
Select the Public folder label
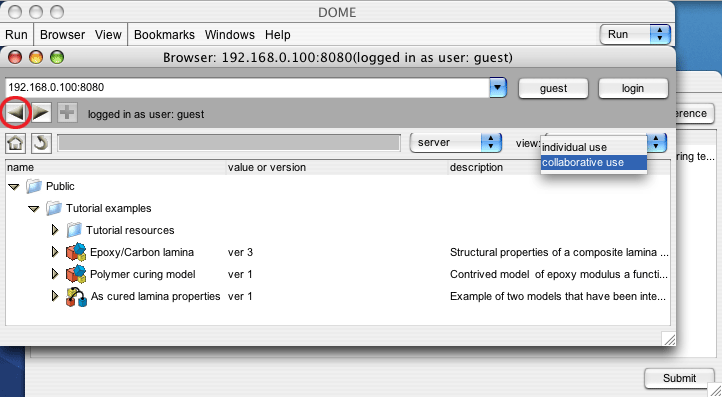pos(60,186)
